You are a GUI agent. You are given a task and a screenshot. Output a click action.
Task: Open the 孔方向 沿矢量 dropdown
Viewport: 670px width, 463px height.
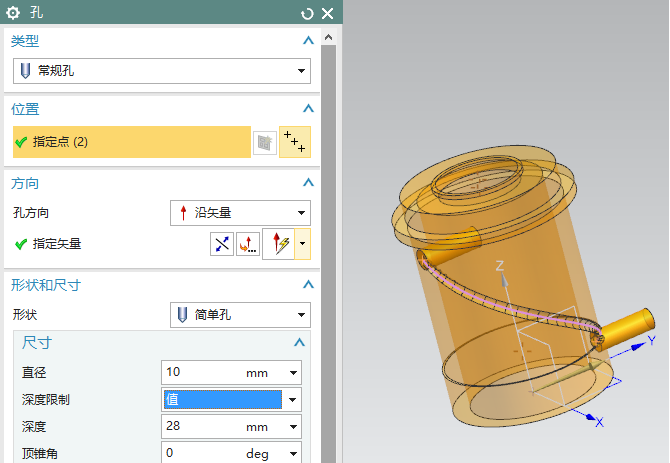[x=240, y=213]
